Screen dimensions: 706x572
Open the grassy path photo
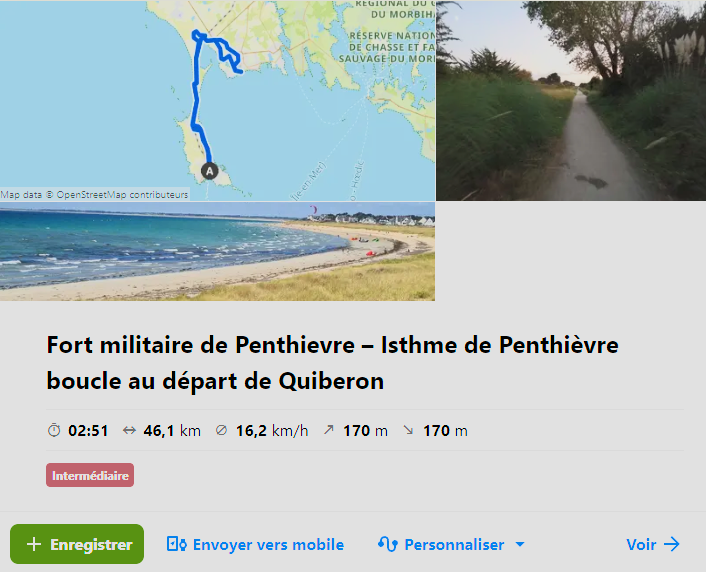click(x=571, y=100)
